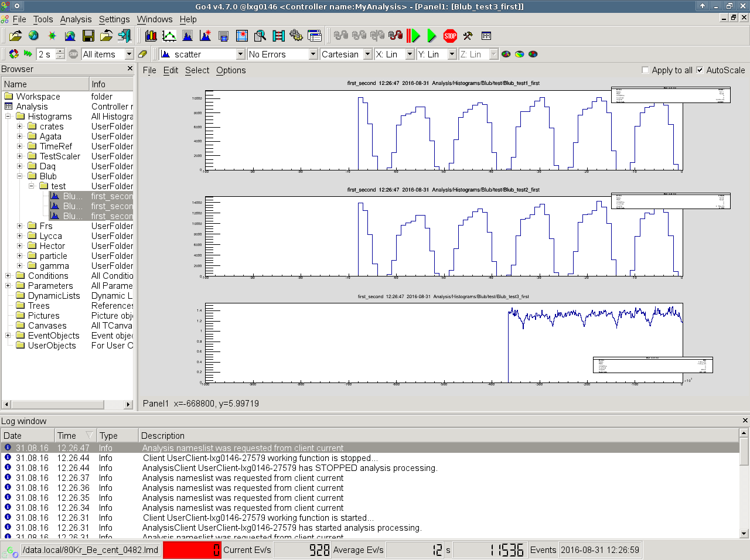
Task: Click the eraser clear icon
Action: [142, 54]
